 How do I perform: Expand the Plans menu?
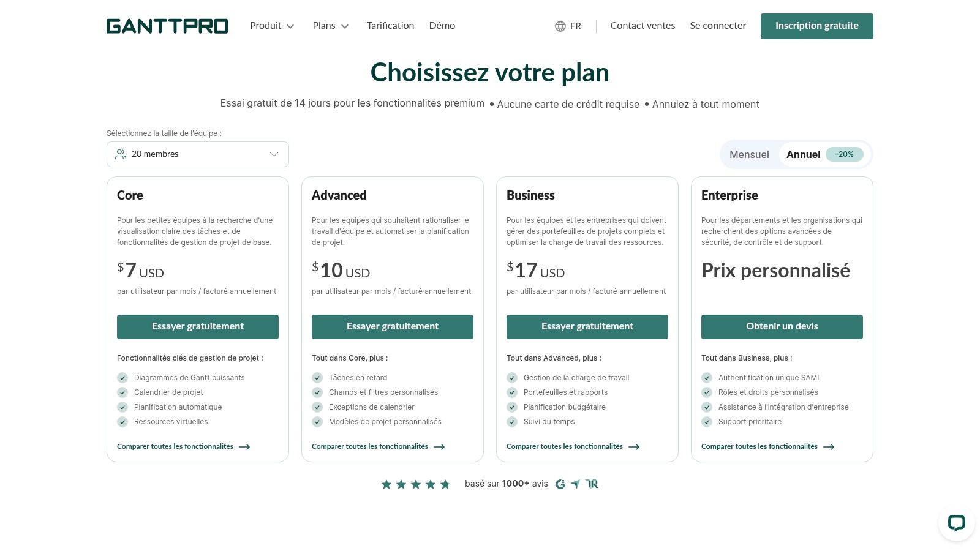pyautogui.click(x=330, y=26)
